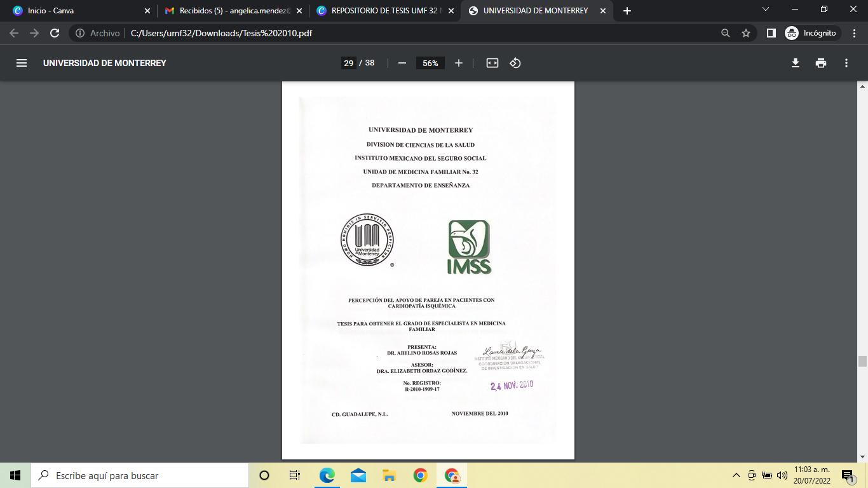Open Cortana circle icon on taskbar
This screenshot has width=868, height=488.
tap(264, 475)
